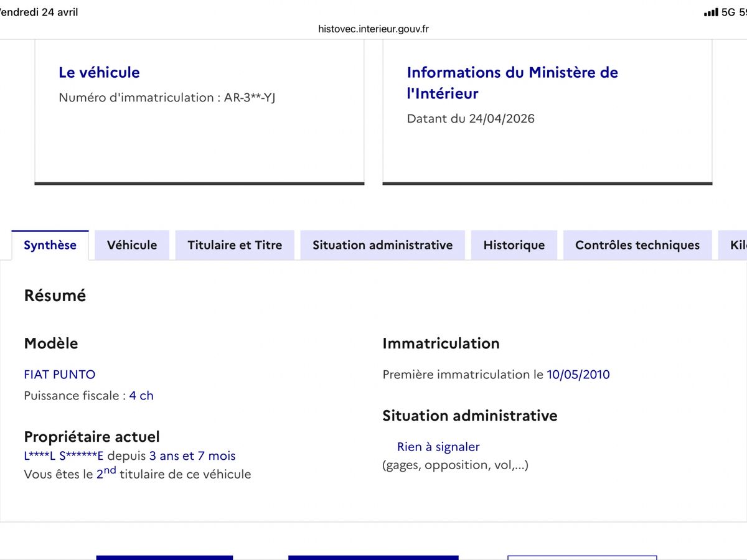Click the 3 ans et 7 mois duration
This screenshot has width=747, height=560.
pyautogui.click(x=192, y=456)
